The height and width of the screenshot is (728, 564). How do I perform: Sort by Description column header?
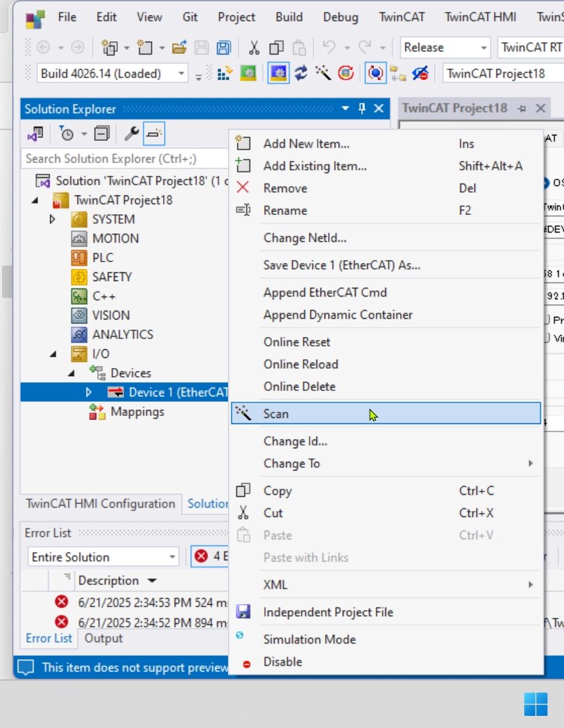pyautogui.click(x=108, y=580)
